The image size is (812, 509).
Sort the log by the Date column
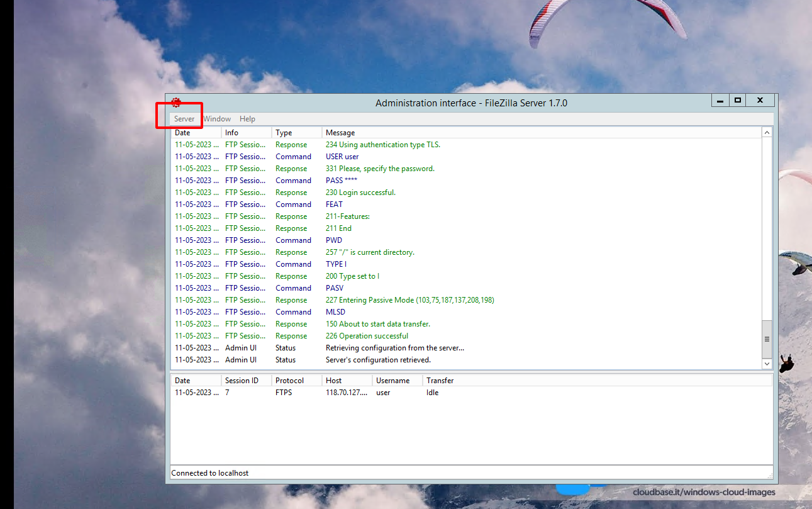tap(195, 132)
